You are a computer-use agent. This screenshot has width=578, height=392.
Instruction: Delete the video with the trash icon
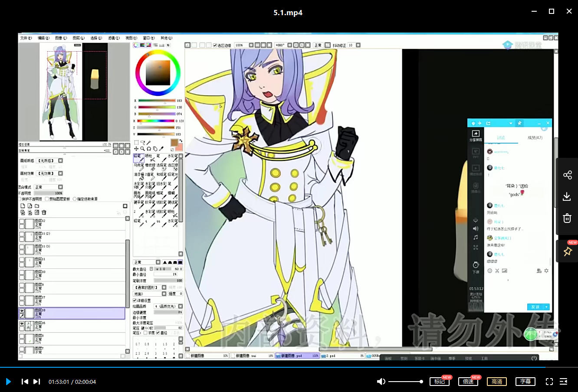pyautogui.click(x=567, y=218)
